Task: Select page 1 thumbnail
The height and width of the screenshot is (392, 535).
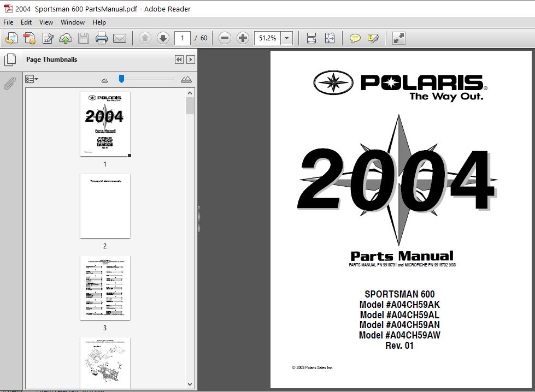Action: click(x=105, y=124)
